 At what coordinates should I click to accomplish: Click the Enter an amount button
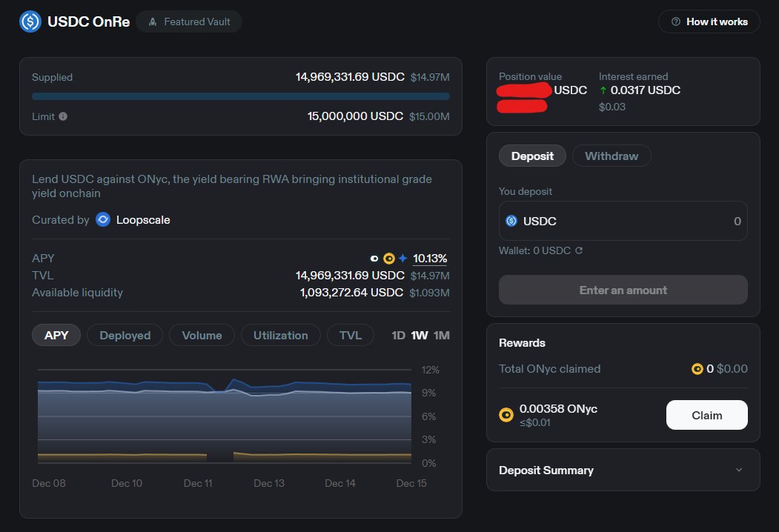pos(623,290)
